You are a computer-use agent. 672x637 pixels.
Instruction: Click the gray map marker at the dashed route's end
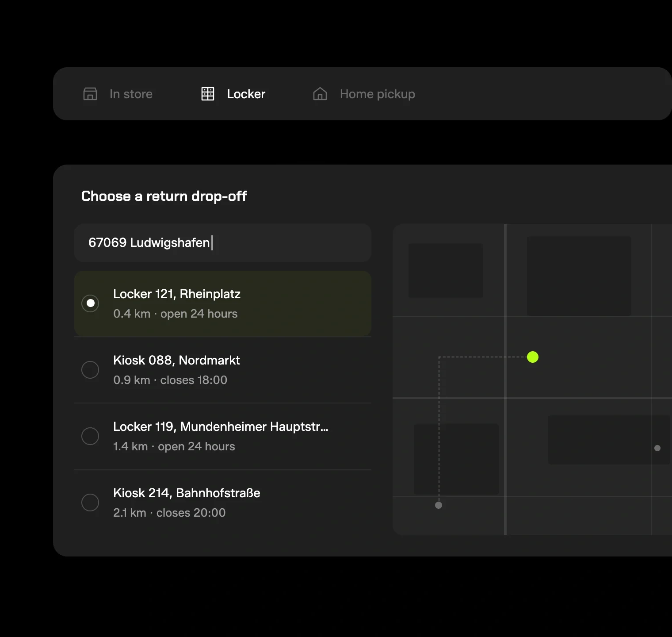439,505
